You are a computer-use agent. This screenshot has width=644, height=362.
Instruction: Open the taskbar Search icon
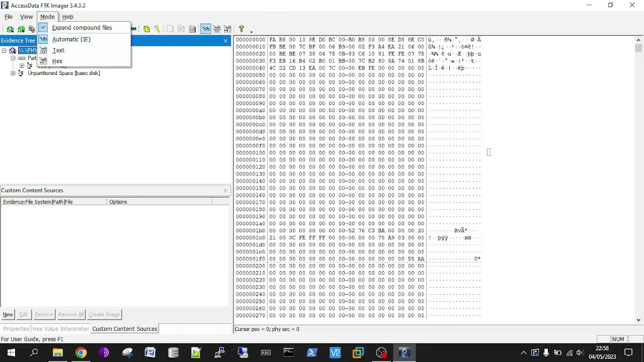(x=34, y=353)
